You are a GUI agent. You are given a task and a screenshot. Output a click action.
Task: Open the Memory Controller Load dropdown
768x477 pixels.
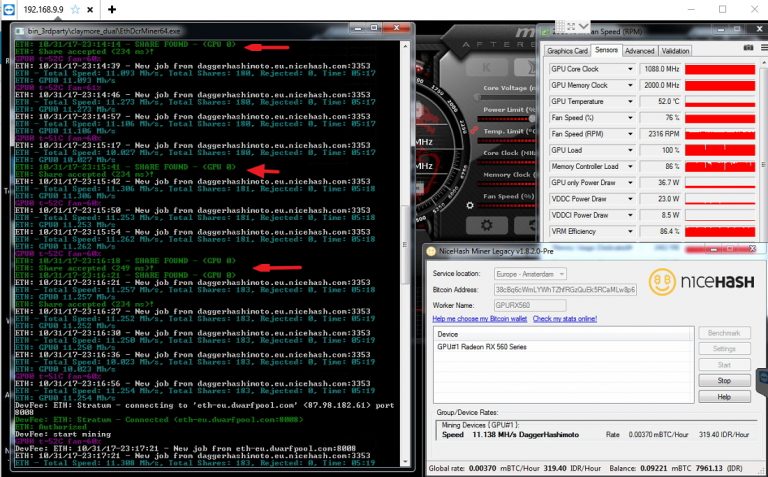(x=630, y=167)
